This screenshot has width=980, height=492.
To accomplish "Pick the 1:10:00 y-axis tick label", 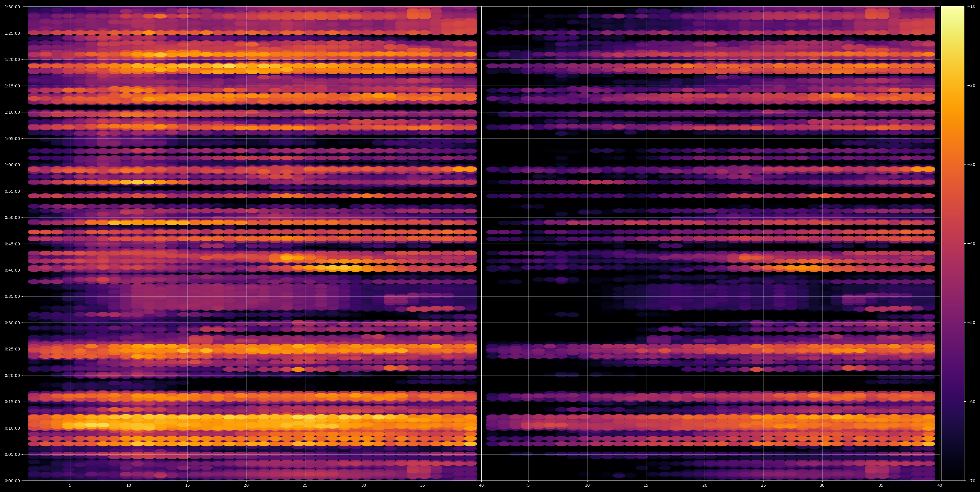I will click(x=12, y=112).
